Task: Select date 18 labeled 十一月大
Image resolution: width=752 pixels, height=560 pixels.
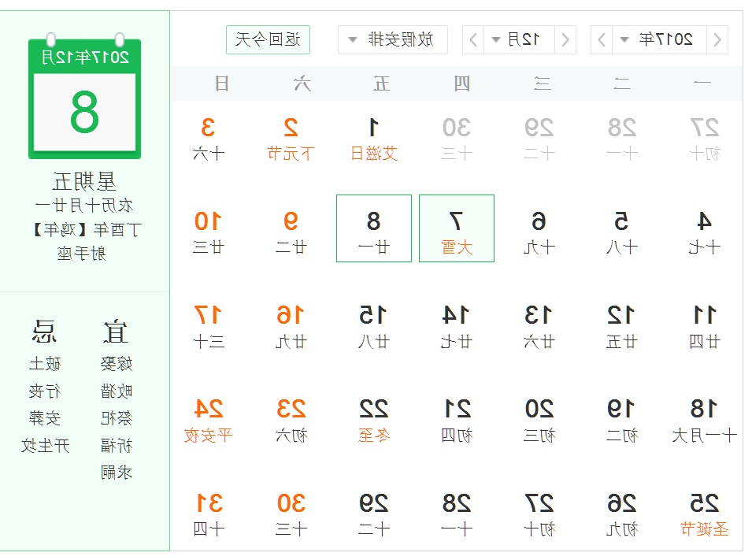Action: tap(705, 421)
